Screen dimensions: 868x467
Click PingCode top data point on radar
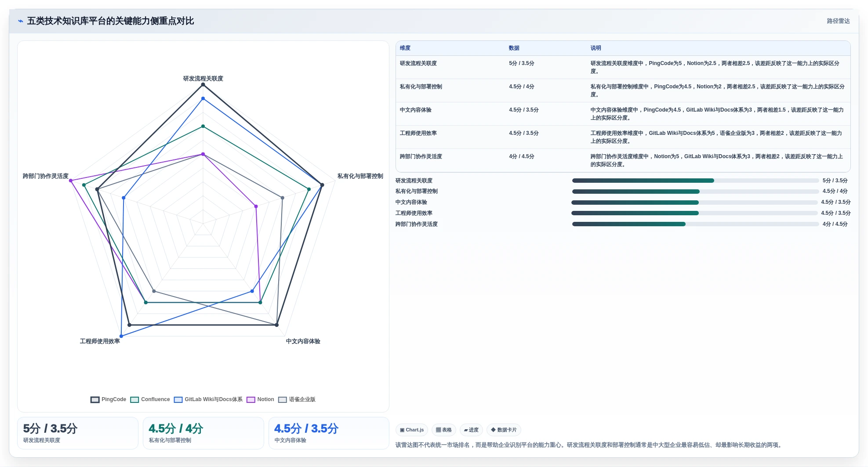point(203,84)
